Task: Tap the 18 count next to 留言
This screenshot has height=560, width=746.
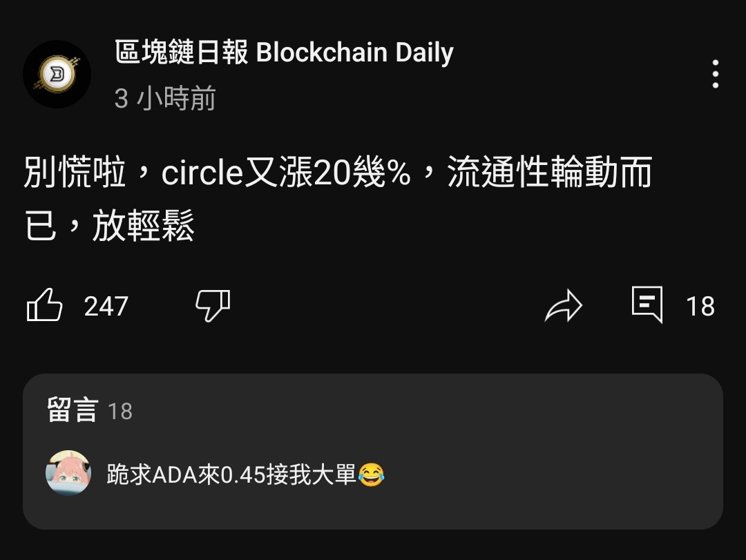Action: [x=120, y=412]
